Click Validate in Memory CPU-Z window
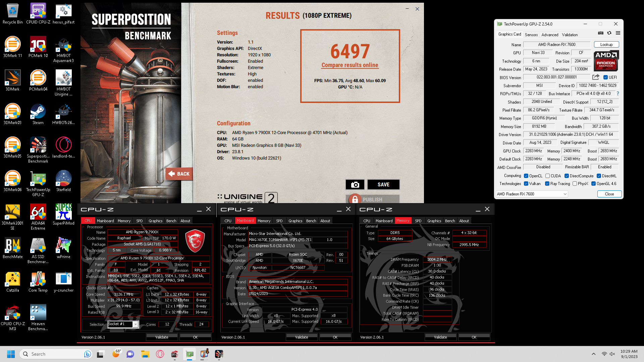 (x=440, y=337)
